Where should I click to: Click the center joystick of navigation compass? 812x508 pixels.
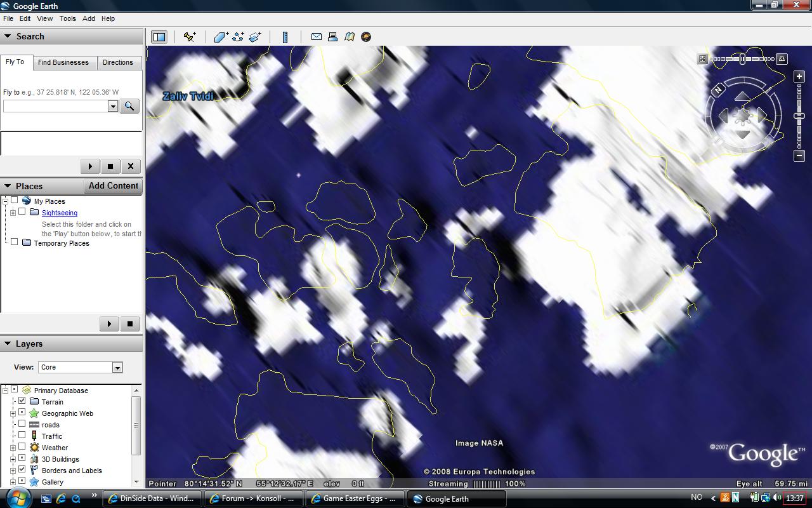pyautogui.click(x=742, y=116)
